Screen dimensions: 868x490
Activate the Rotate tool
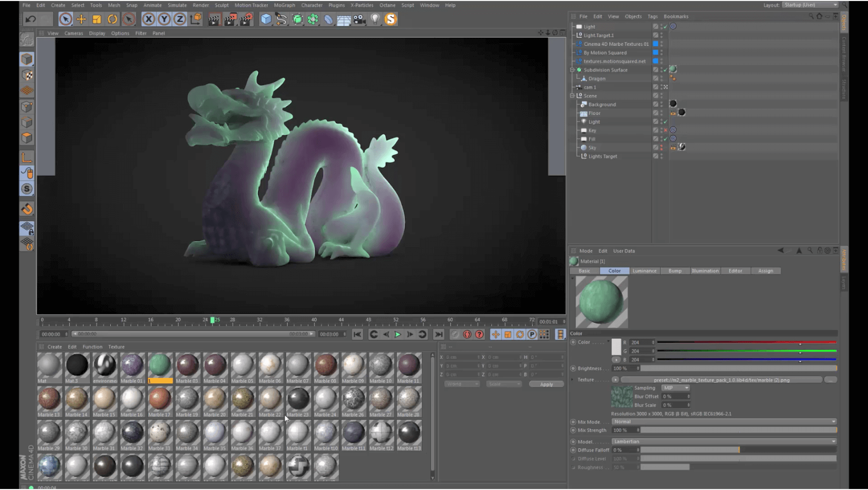112,19
